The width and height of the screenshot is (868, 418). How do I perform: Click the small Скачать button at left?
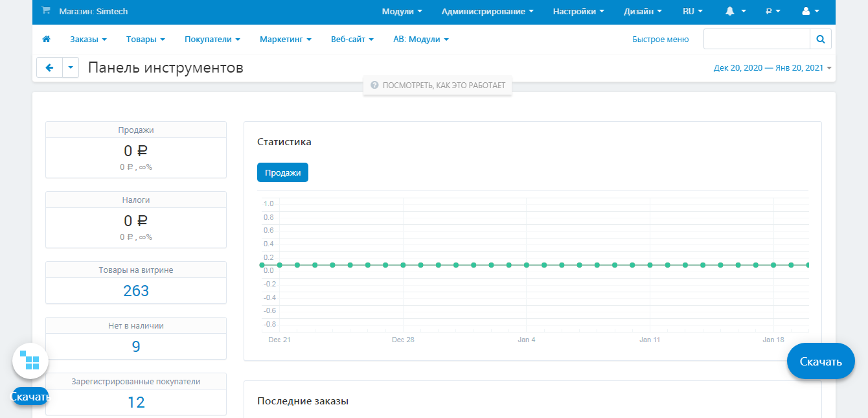(30, 396)
